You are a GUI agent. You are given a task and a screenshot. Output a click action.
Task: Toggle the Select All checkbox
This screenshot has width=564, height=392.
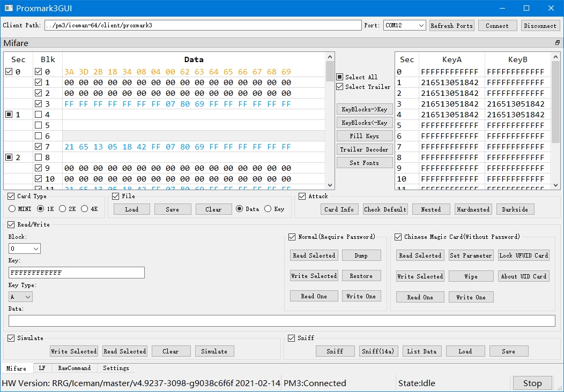point(339,77)
